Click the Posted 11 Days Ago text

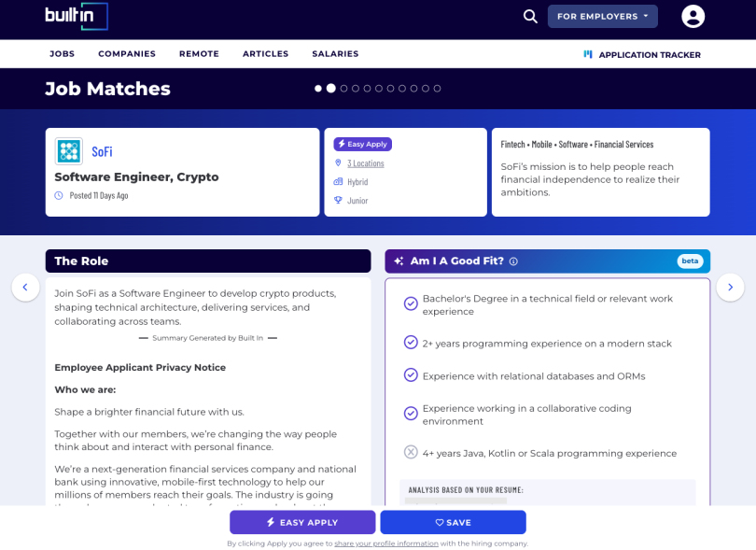point(99,195)
